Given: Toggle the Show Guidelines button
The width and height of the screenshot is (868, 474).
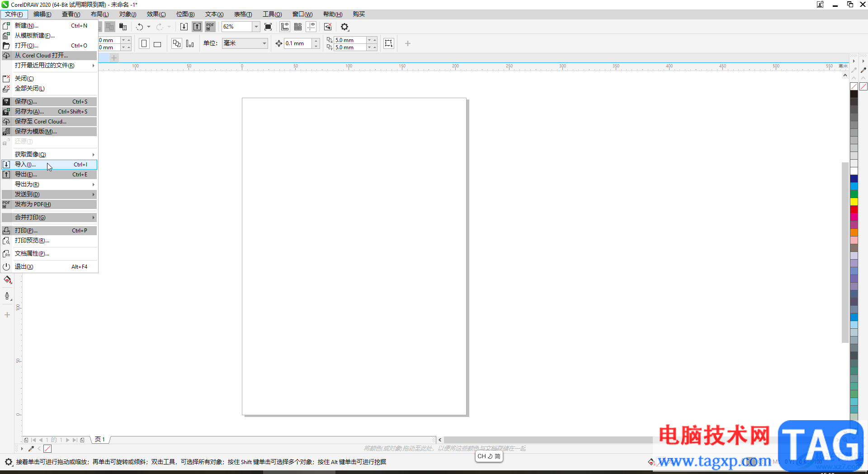Looking at the screenshot, I should point(311,27).
